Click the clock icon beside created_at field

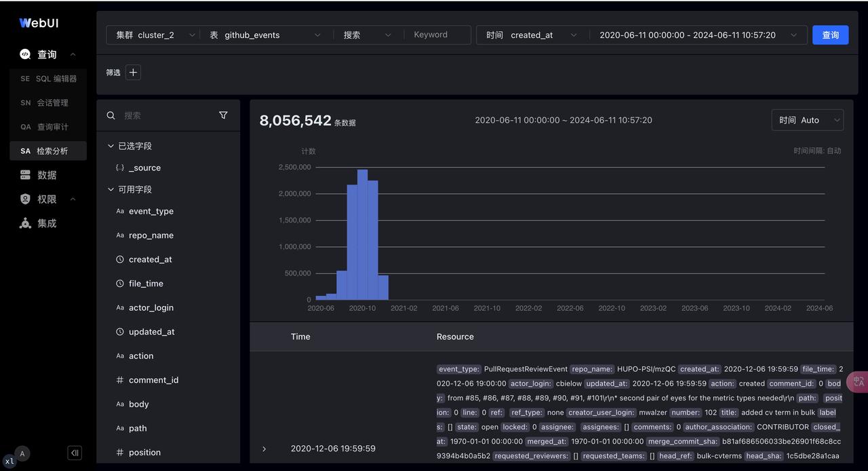(x=120, y=259)
